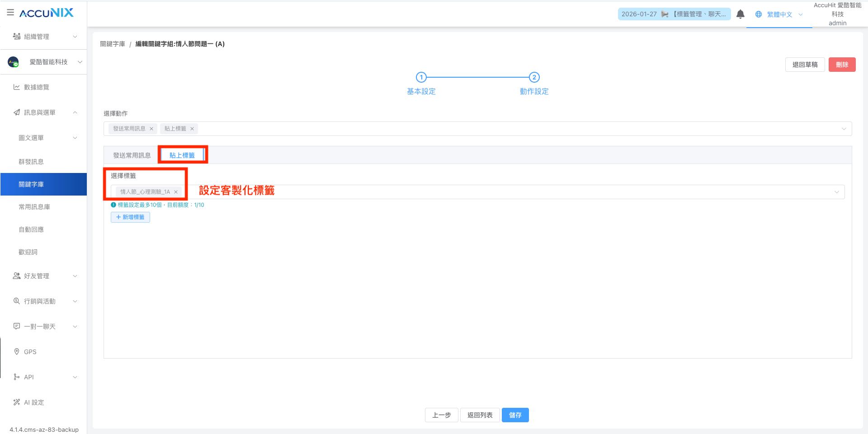The height and width of the screenshot is (434, 868).
Task: Open GPS from the sidebar
Action: coord(30,352)
